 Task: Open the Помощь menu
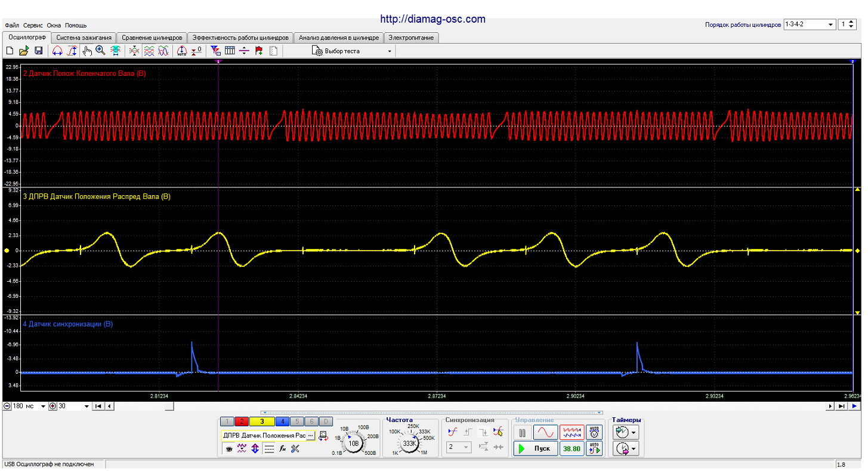[76, 25]
